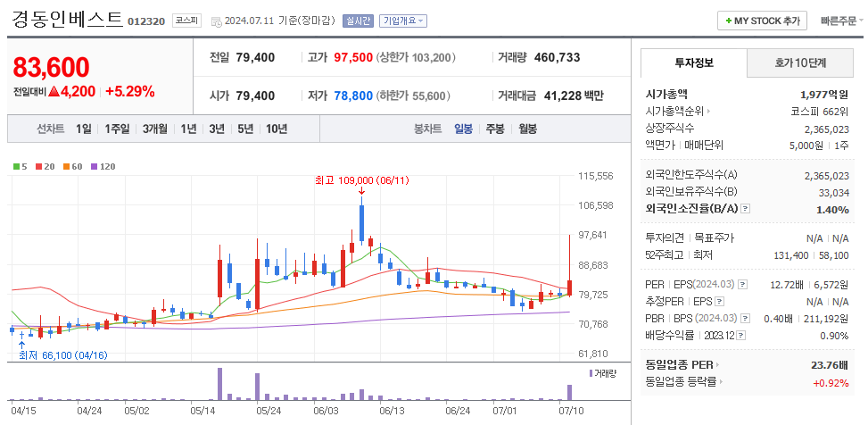Click the 최저 66,100 (04/16) chart marker
The height and width of the screenshot is (425, 868).
pos(62,355)
